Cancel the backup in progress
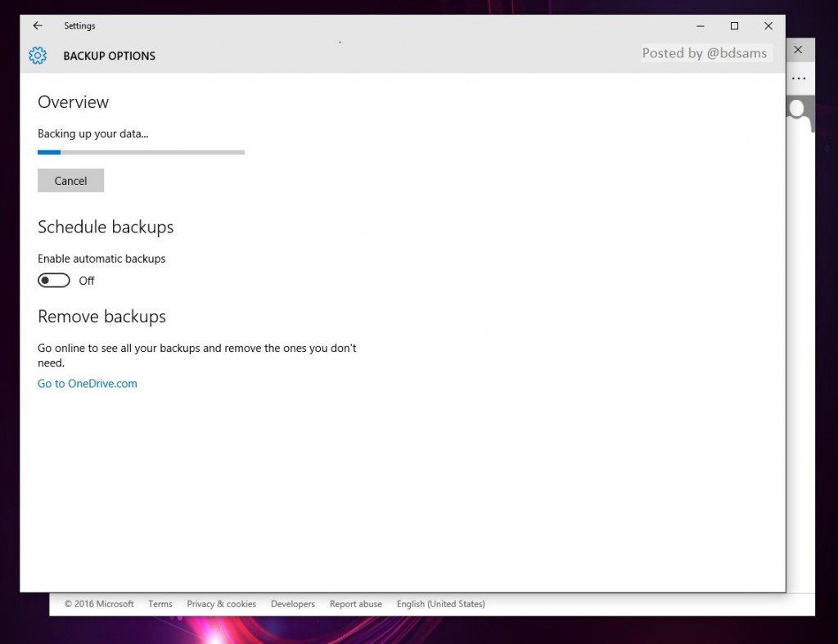 coord(70,181)
